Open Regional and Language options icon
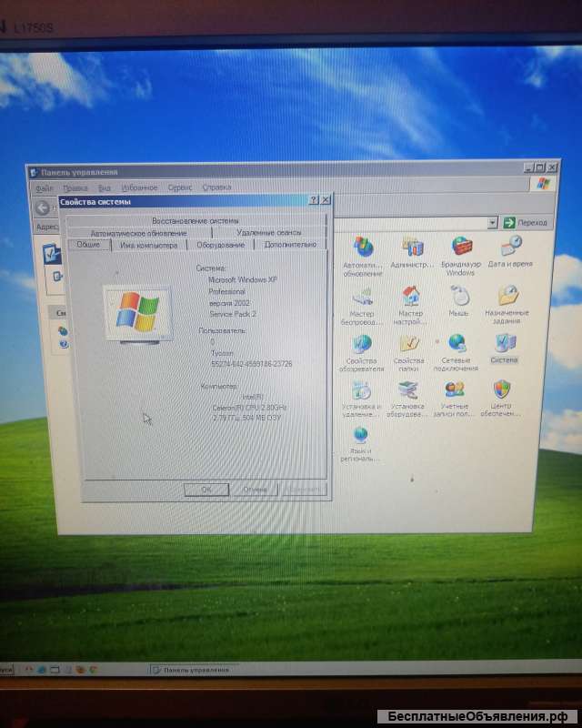The width and height of the screenshot is (582, 728). (x=361, y=437)
